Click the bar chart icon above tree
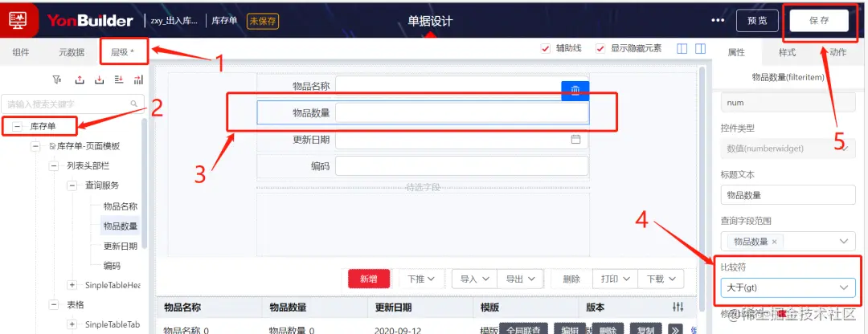The height and width of the screenshot is (334, 868). (x=138, y=80)
